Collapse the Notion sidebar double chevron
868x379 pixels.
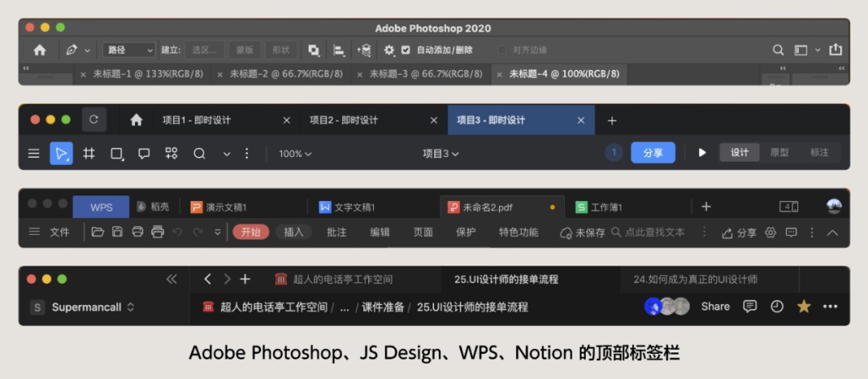pos(172,279)
